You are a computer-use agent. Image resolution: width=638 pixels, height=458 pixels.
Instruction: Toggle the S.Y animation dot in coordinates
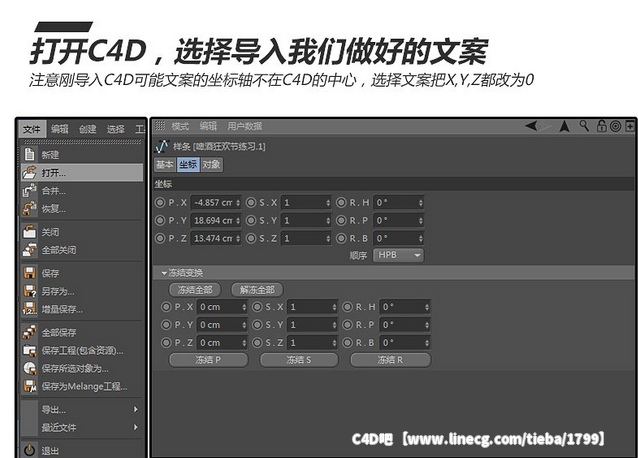pos(251,220)
